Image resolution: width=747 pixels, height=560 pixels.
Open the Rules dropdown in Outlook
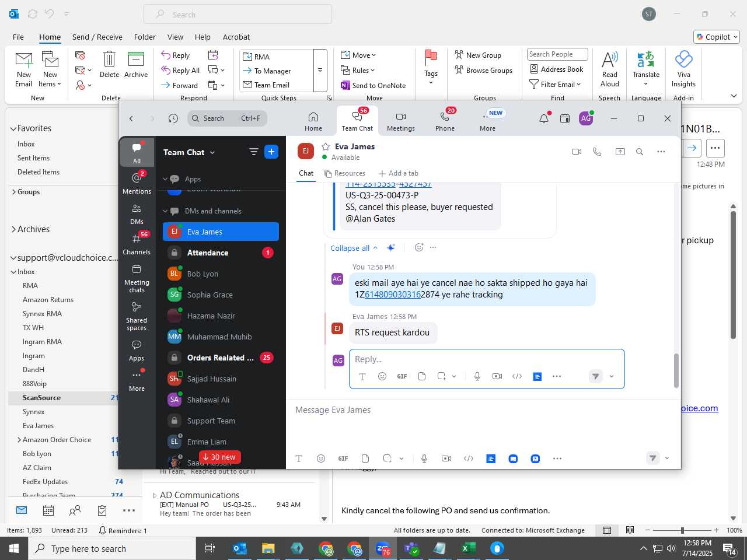[358, 70]
